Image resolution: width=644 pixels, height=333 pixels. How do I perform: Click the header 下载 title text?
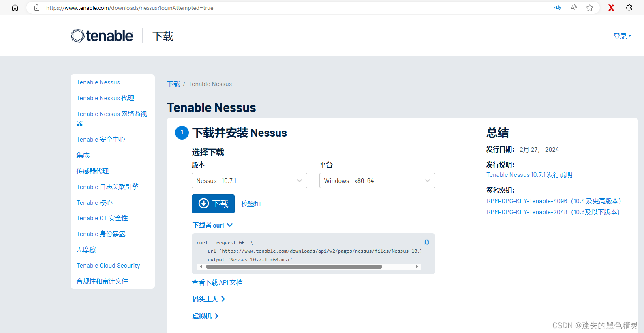(163, 36)
